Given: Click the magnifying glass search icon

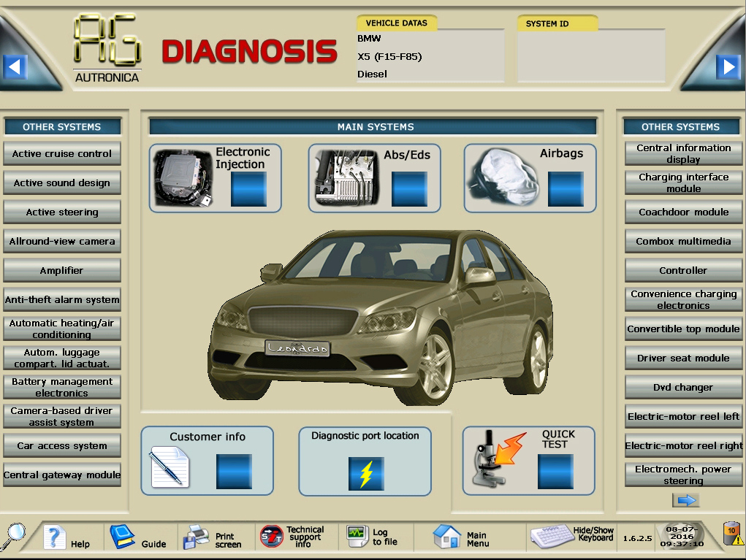Looking at the screenshot, I should point(12,537).
